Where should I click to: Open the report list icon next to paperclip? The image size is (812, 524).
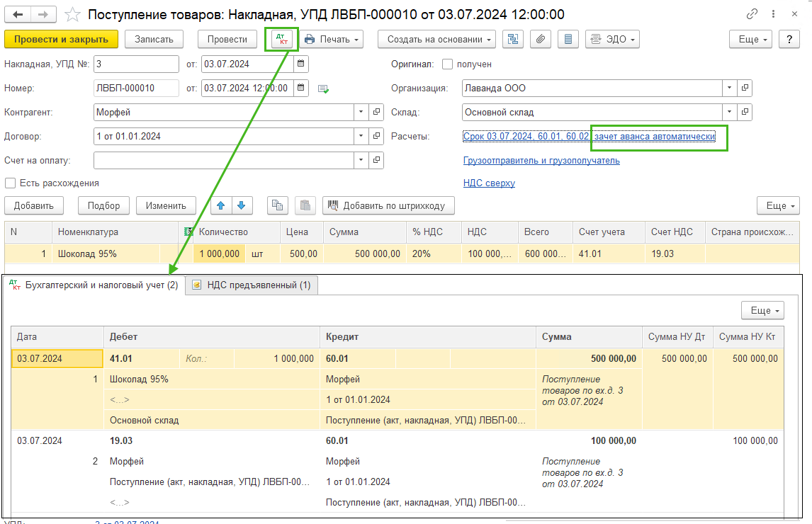click(568, 40)
